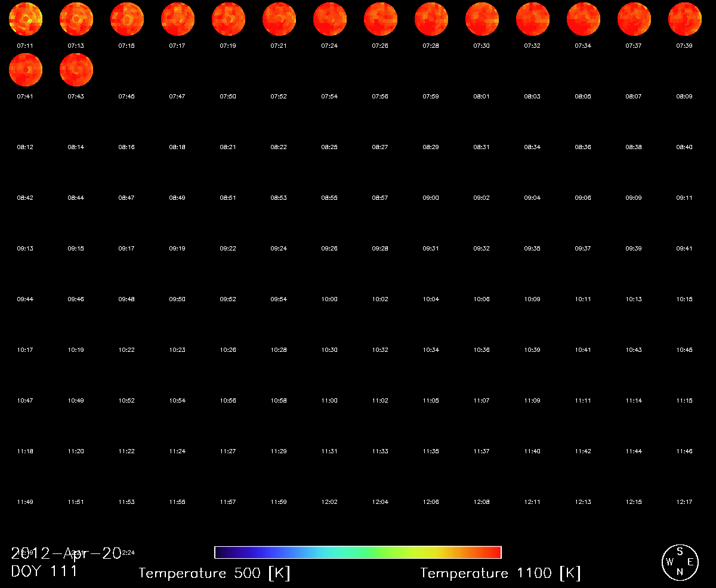Click the 09:54 time label
The width and height of the screenshot is (716, 588).
click(279, 299)
